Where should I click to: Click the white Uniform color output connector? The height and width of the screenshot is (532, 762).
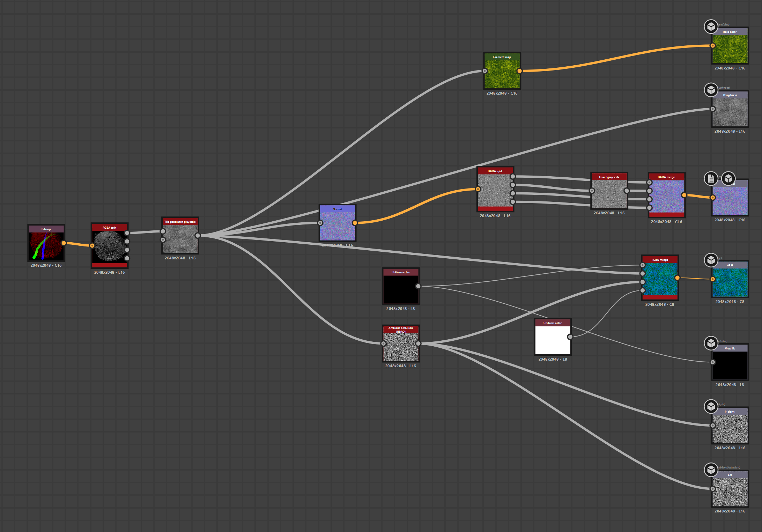tap(570, 337)
